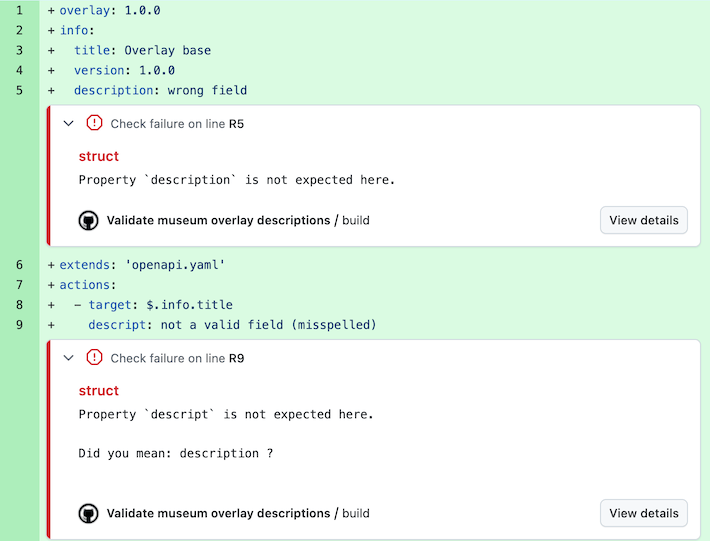Click the red 'struct' heading under R9

pos(99,391)
